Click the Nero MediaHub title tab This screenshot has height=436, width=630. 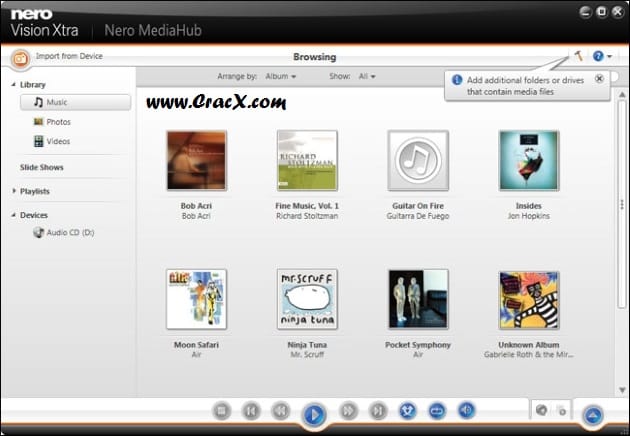(153, 31)
